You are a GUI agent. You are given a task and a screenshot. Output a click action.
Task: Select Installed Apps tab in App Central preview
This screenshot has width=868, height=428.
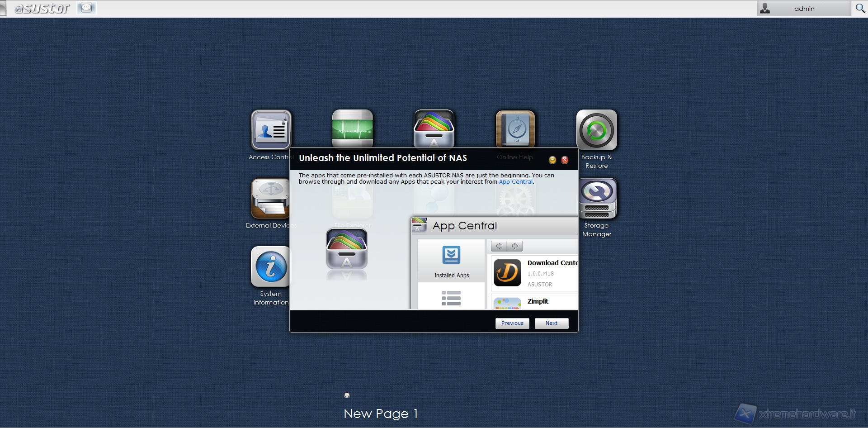click(451, 261)
